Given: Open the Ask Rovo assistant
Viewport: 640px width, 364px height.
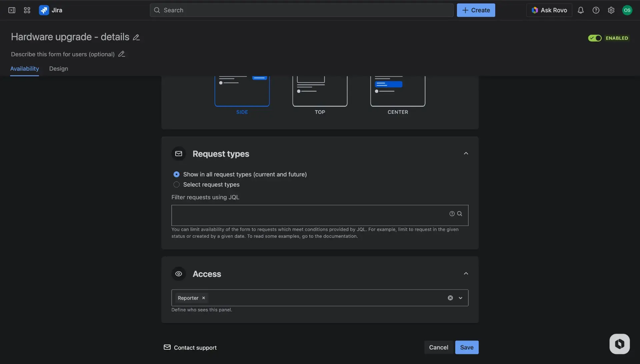Looking at the screenshot, I should (549, 10).
